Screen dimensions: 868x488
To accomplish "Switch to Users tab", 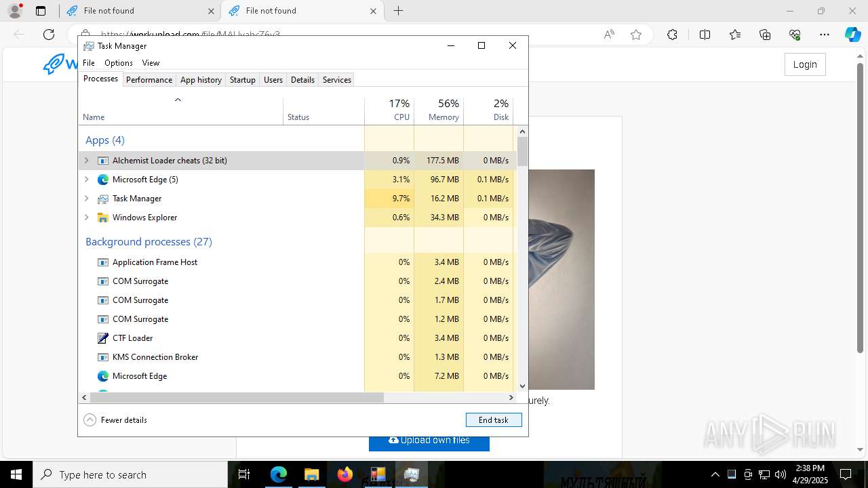I will click(273, 80).
